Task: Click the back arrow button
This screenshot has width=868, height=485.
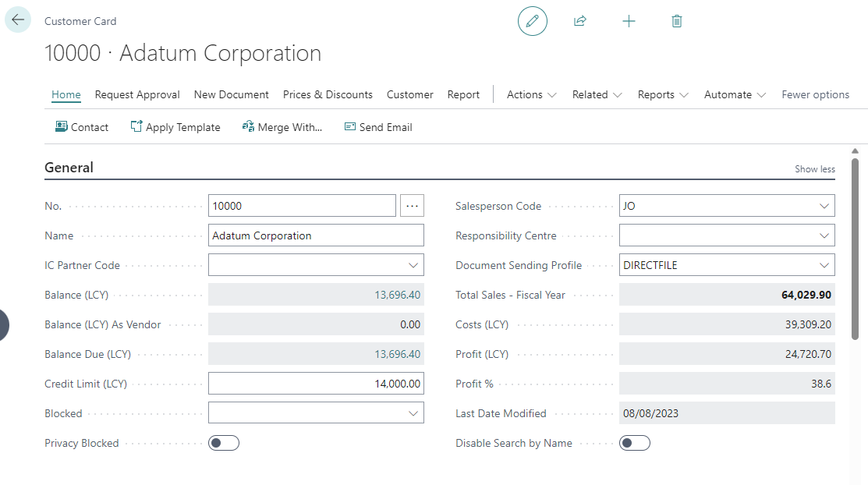Action: 18,20
